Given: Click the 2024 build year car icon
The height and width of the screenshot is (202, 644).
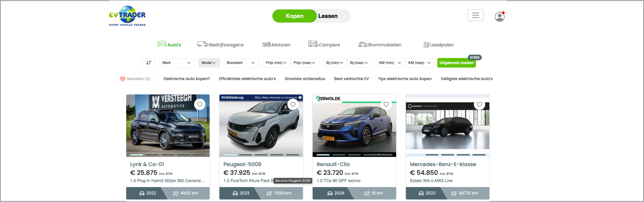Looking at the screenshot, I should pos(330,193).
